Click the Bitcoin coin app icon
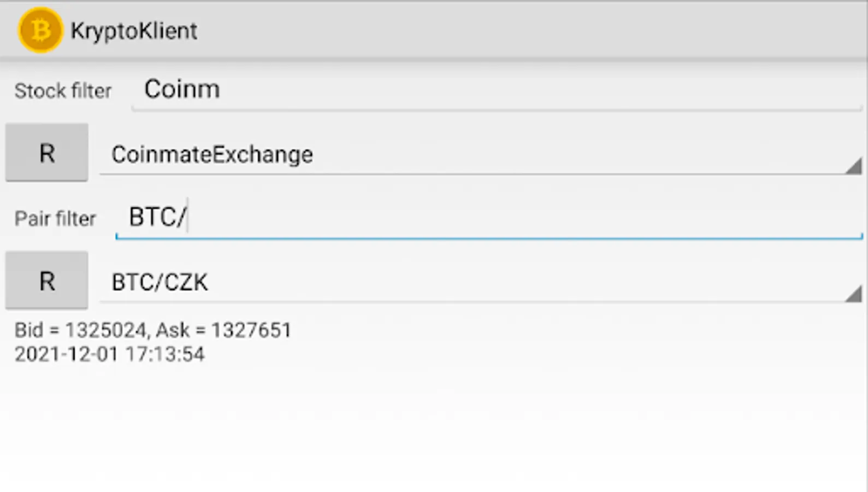 click(x=40, y=30)
